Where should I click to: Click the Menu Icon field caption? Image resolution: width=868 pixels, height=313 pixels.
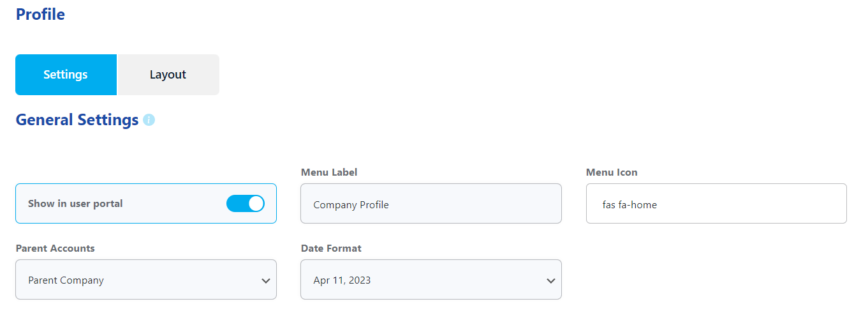tap(612, 172)
